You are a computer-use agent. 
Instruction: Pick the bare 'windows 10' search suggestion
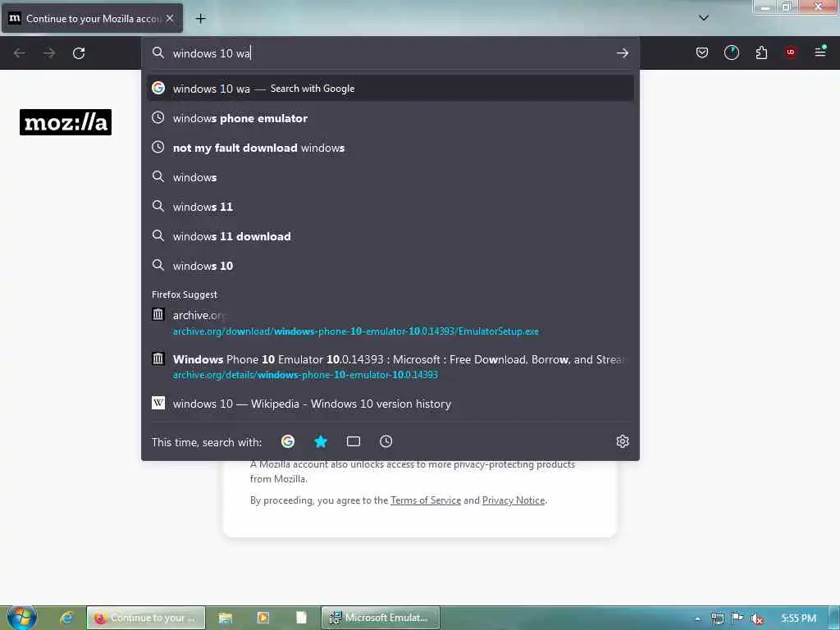pyautogui.click(x=390, y=265)
